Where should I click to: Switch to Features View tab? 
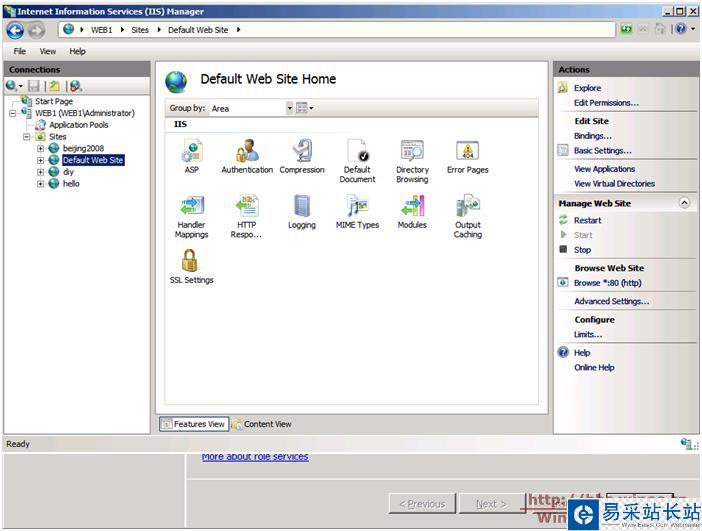(x=194, y=424)
